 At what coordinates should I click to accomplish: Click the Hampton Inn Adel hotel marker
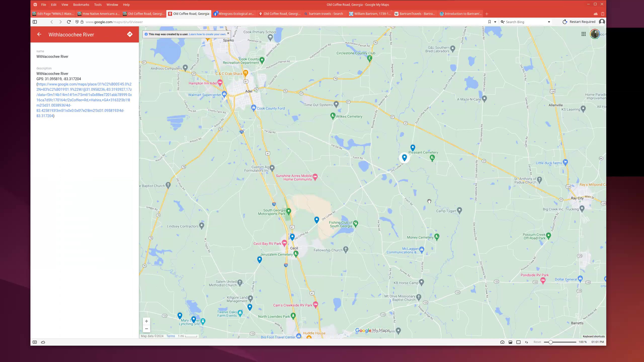tap(220, 82)
